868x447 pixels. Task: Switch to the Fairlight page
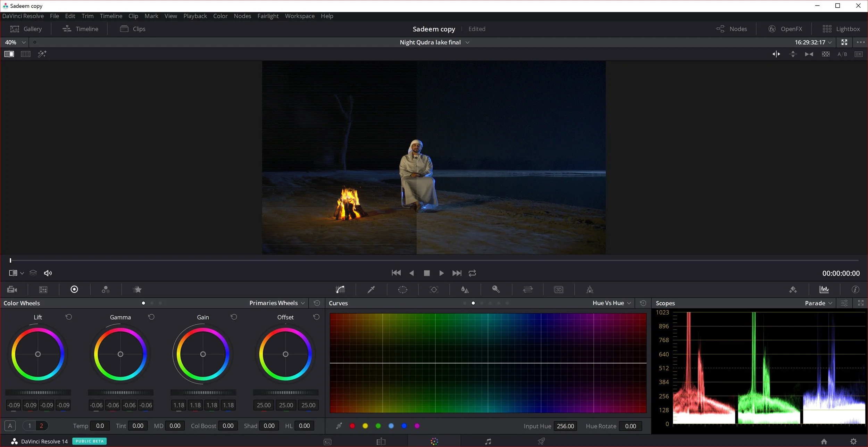coord(487,441)
